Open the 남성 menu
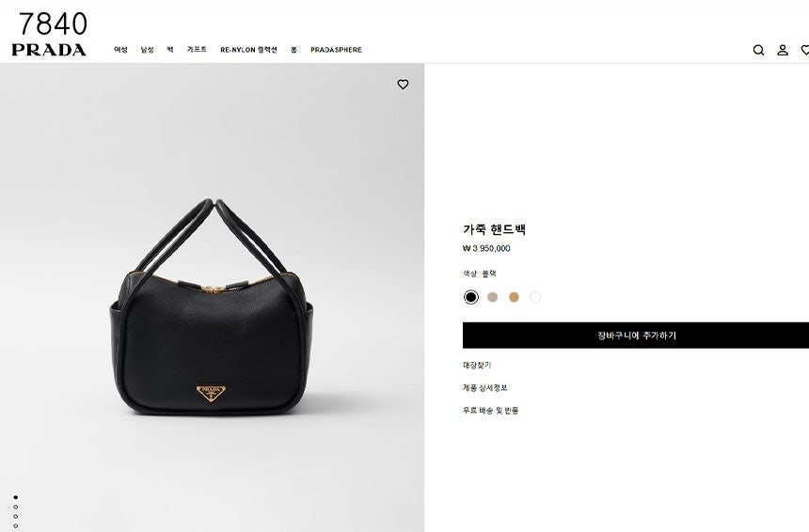This screenshot has height=532, width=809. pos(147,50)
